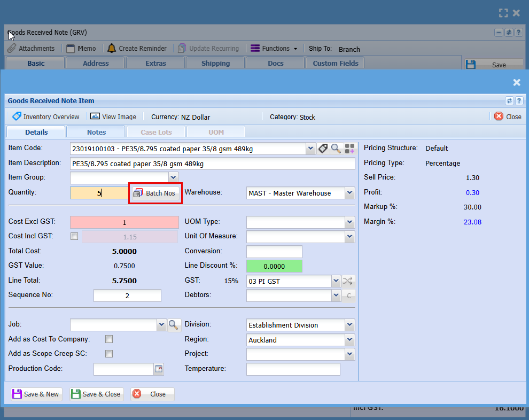Open Inventory Overview from the toolbar
The width and height of the screenshot is (529, 420).
click(46, 116)
